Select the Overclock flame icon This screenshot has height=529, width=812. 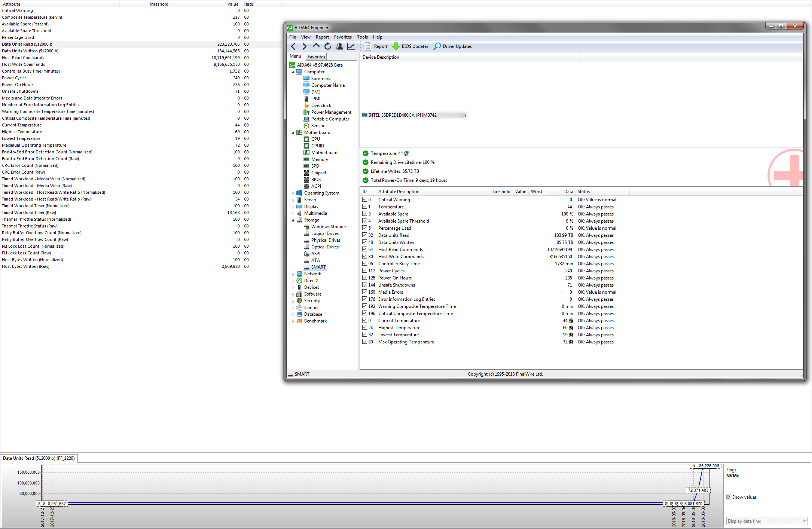coord(306,106)
